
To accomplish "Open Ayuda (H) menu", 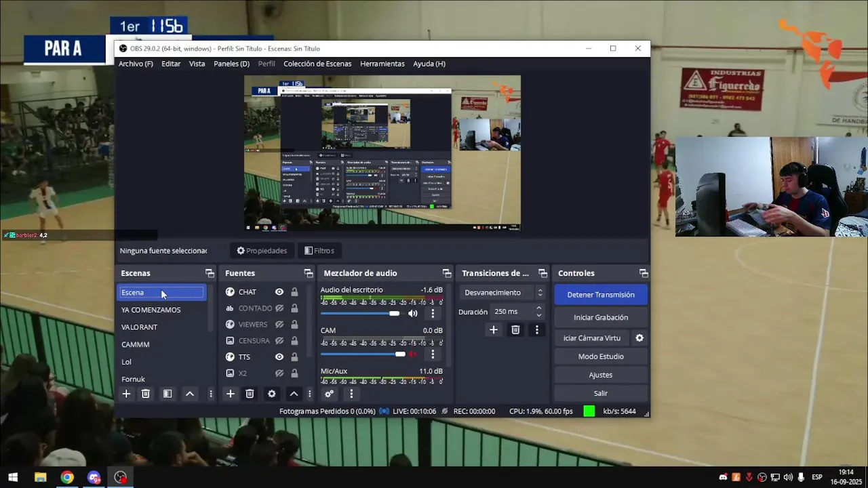I will tap(429, 64).
